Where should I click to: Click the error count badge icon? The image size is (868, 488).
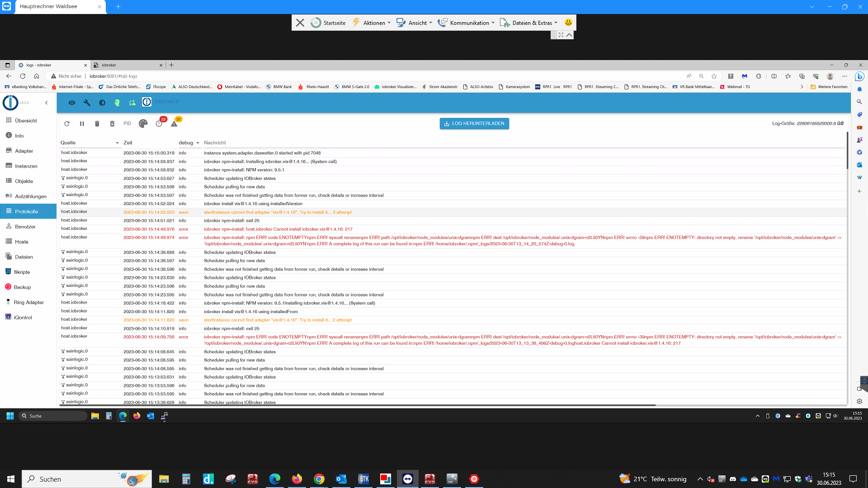(x=159, y=124)
